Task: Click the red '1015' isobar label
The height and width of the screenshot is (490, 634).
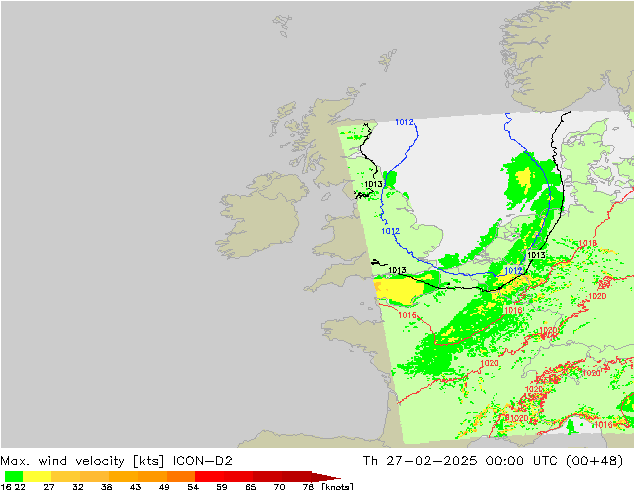Action: tap(407, 315)
